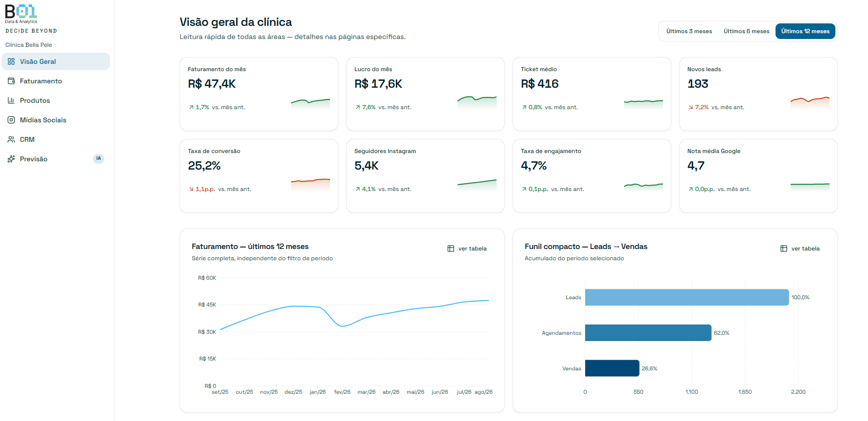
Task: Open the Previsão menu item
Action: pos(56,159)
